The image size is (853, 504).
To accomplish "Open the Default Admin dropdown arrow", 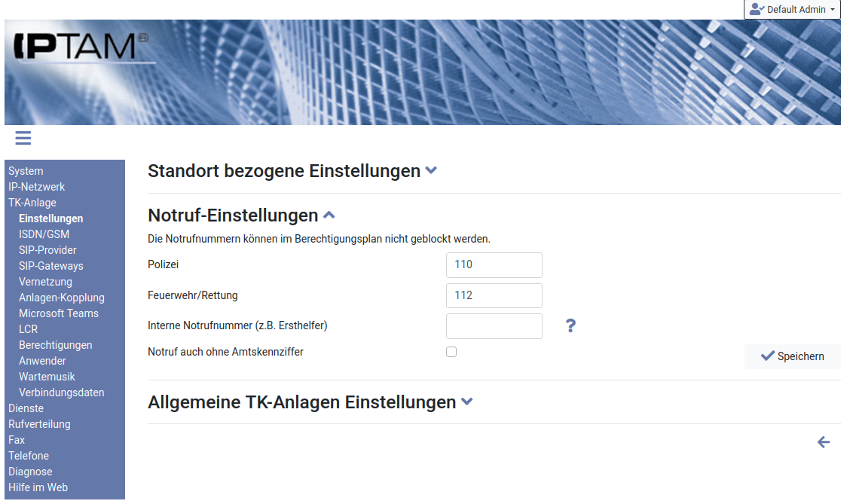I will (x=833, y=10).
